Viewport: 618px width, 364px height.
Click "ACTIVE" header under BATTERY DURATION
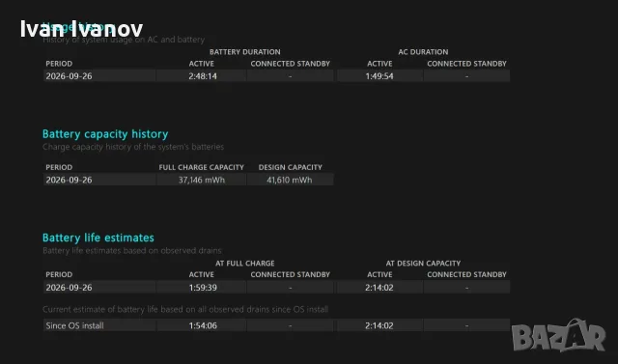(x=202, y=64)
